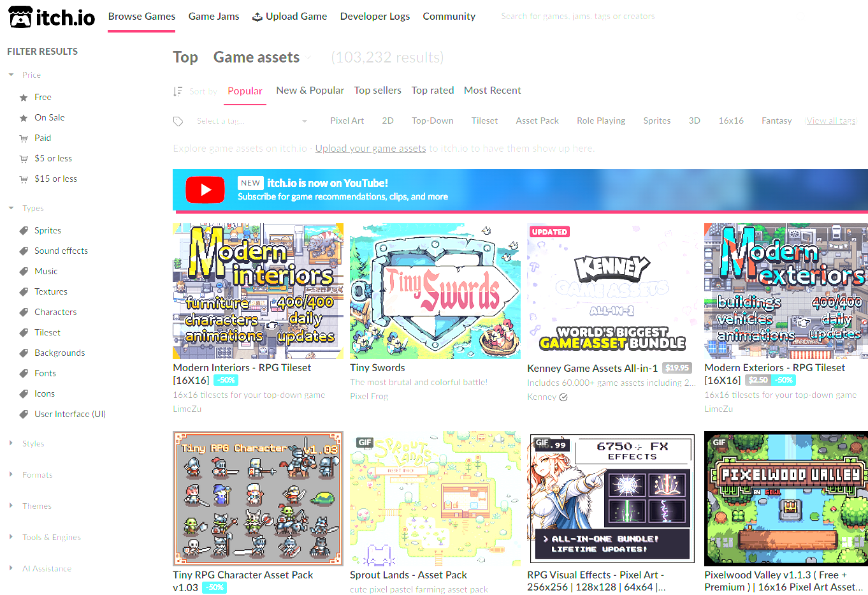Screen dimensions: 868x595
Task: Open the Tiny Swords title link
Action: coord(378,368)
